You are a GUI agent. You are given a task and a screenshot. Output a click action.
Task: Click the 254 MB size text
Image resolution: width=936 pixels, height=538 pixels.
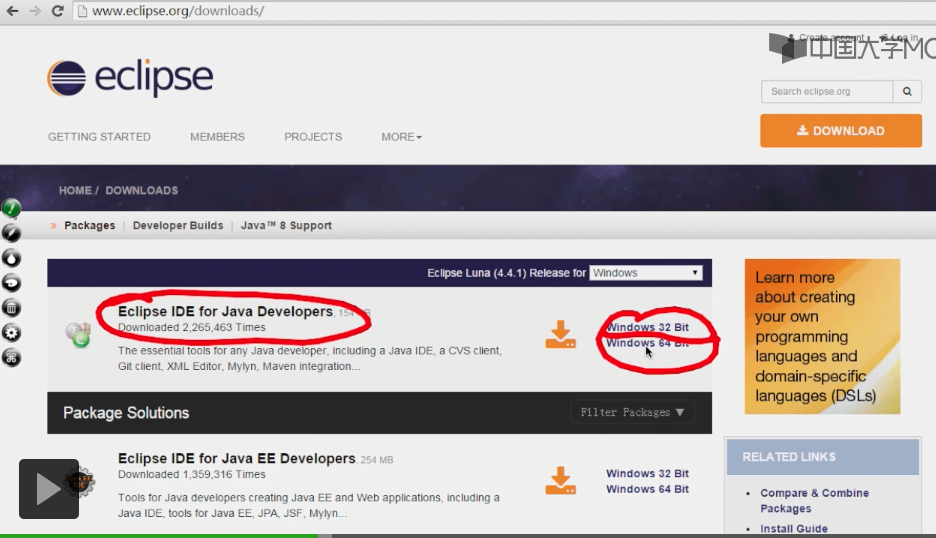pos(377,460)
